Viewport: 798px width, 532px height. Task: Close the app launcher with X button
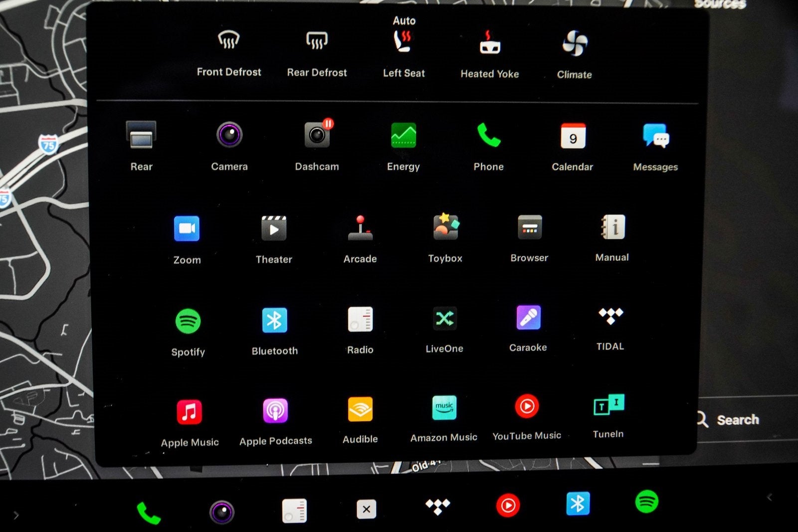click(x=366, y=509)
